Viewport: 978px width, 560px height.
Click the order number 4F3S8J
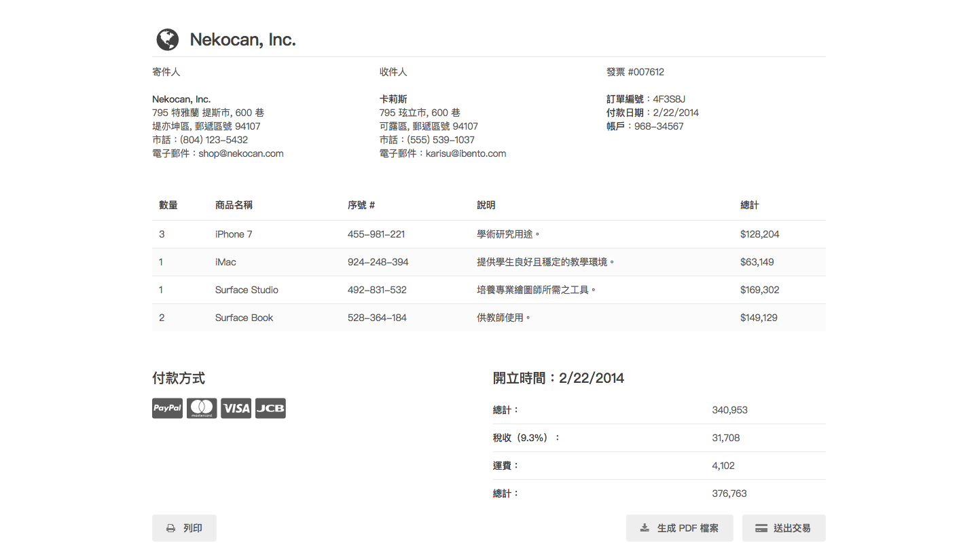669,99
